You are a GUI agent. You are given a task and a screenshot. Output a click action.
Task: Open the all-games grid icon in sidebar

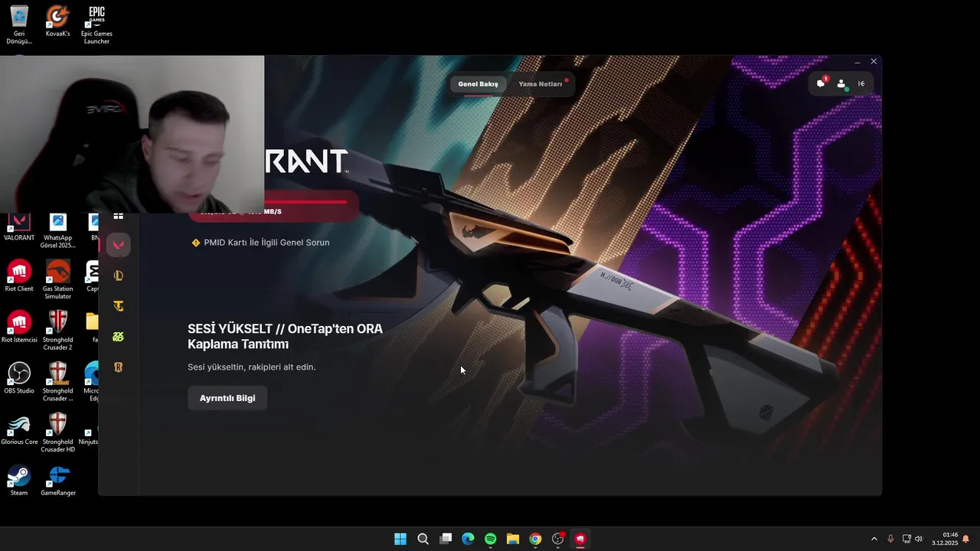click(119, 217)
